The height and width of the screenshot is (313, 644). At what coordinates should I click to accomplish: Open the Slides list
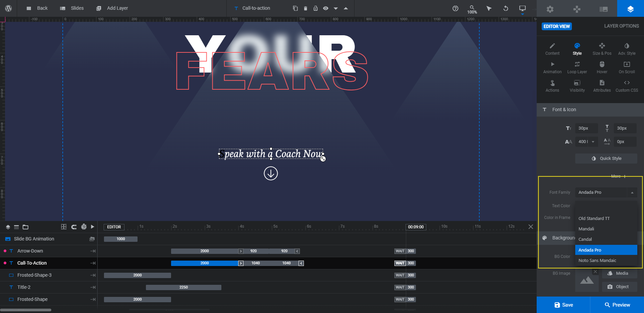point(72,8)
